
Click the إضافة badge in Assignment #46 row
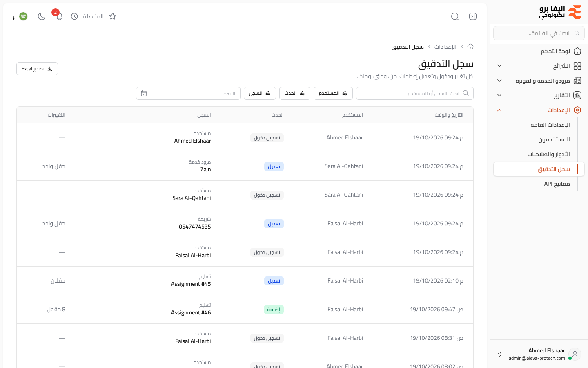pos(274,310)
